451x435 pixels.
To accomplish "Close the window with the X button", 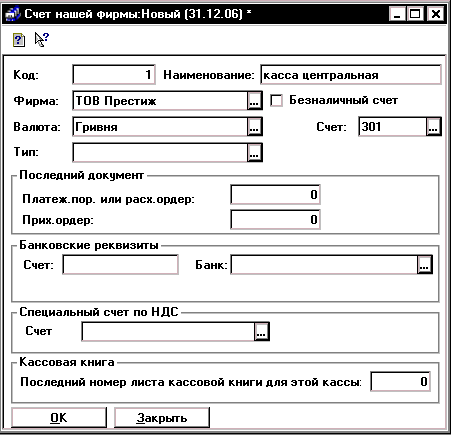I will (436, 14).
